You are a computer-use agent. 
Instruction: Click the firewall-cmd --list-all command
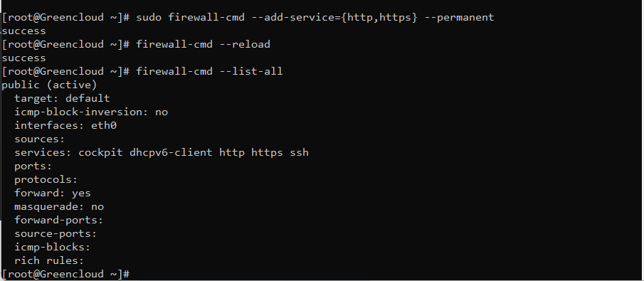(209, 71)
